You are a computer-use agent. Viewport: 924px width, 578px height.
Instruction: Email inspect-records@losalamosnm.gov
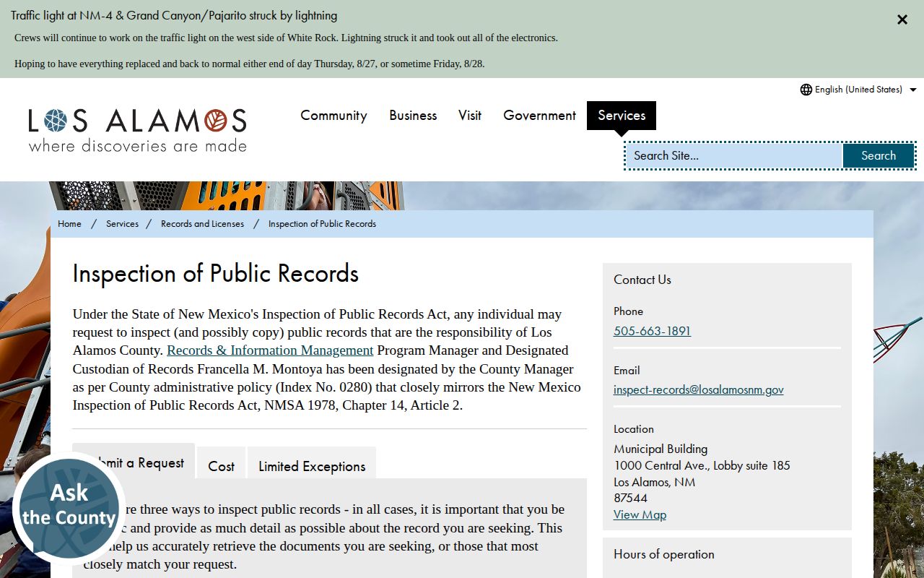(x=698, y=389)
